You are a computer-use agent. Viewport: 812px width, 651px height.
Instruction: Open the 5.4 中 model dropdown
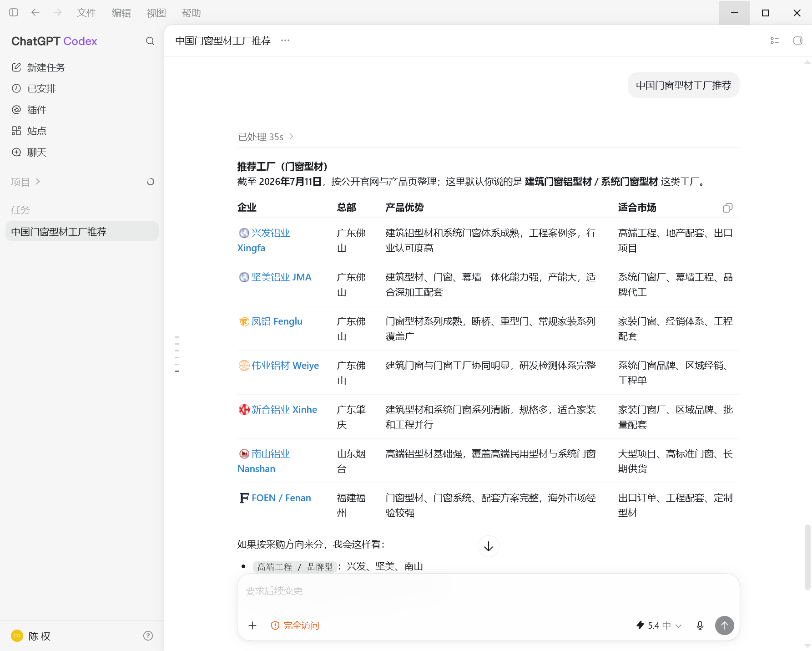point(659,626)
